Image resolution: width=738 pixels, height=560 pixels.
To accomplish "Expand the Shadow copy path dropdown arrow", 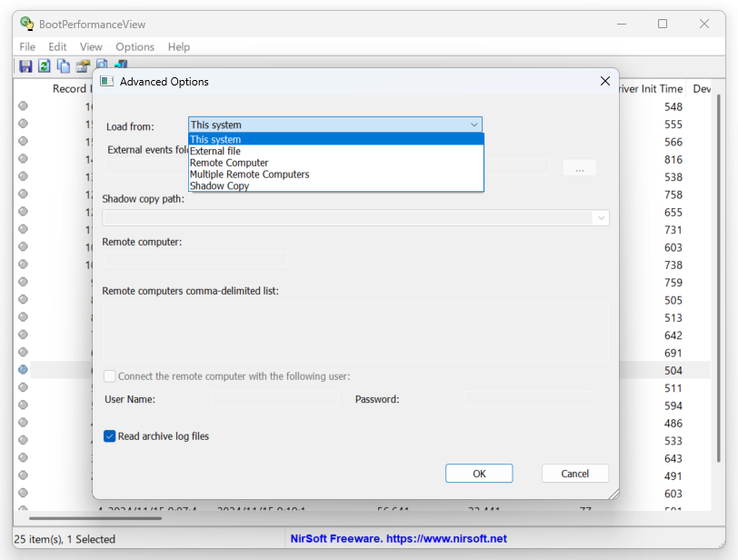I will (x=601, y=218).
